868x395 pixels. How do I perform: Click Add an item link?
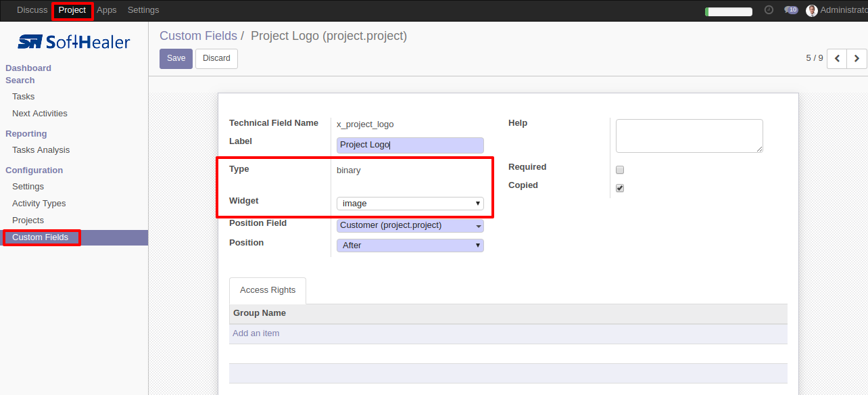[256, 333]
